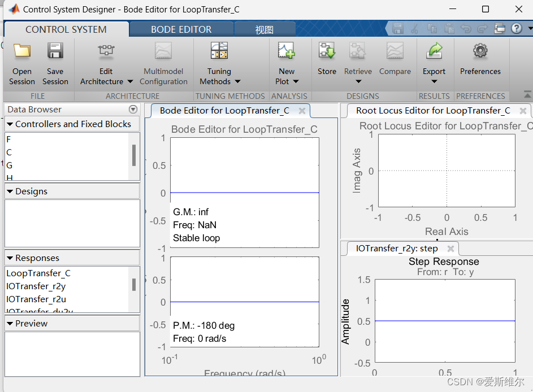Save the current session
This screenshot has width=533, height=392.
[x=55, y=64]
